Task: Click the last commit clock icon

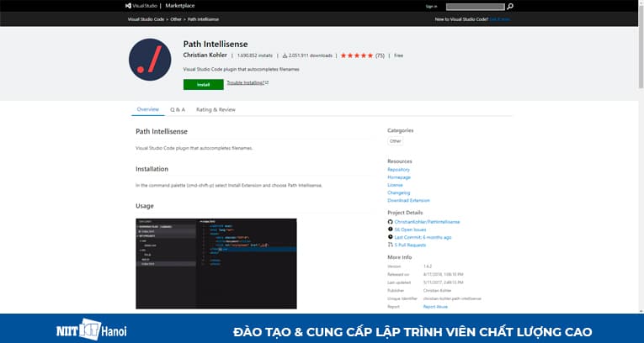Action: point(390,237)
